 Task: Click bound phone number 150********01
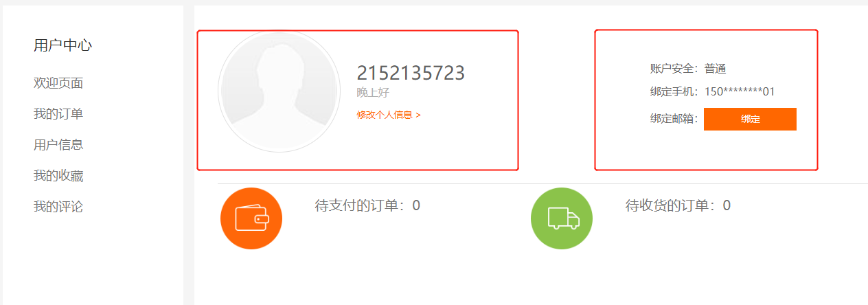pyautogui.click(x=740, y=91)
